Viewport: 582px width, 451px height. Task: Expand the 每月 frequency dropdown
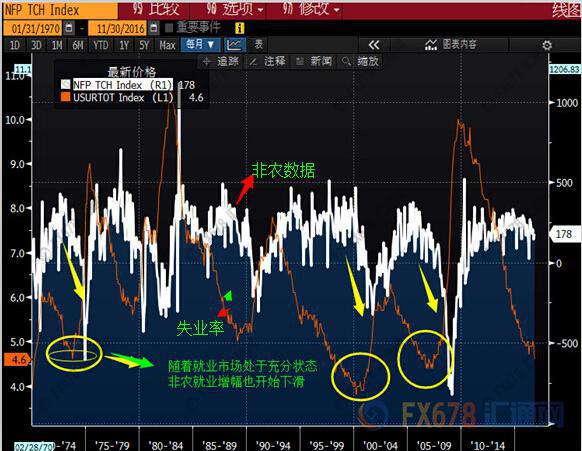tap(200, 45)
